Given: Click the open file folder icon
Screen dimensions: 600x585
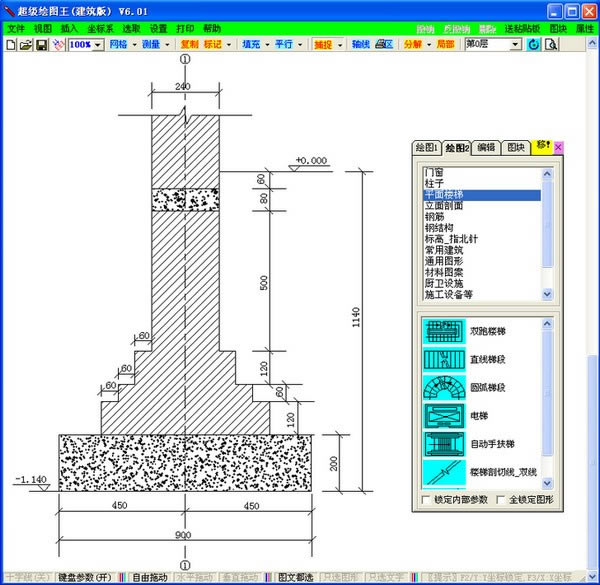Looking at the screenshot, I should click(x=26, y=45).
